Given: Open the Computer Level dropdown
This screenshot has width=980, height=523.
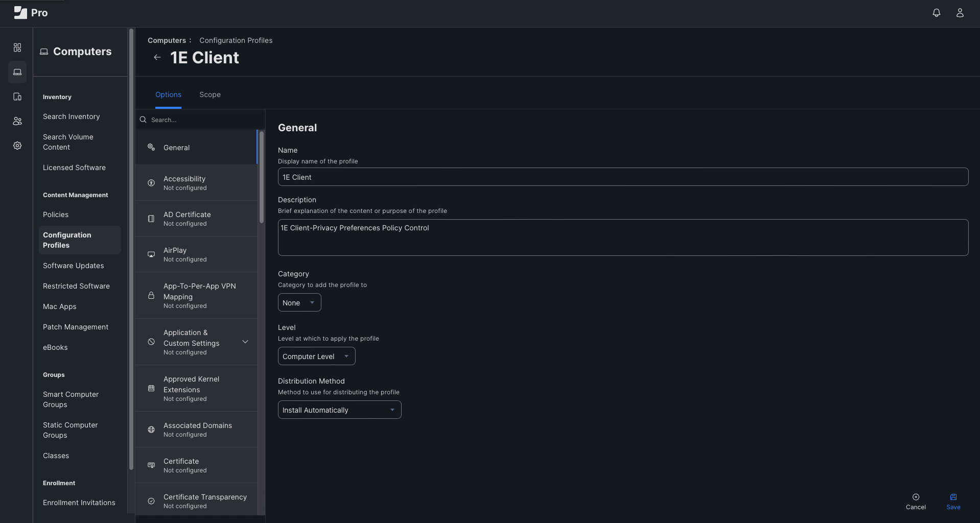Looking at the screenshot, I should tap(316, 356).
